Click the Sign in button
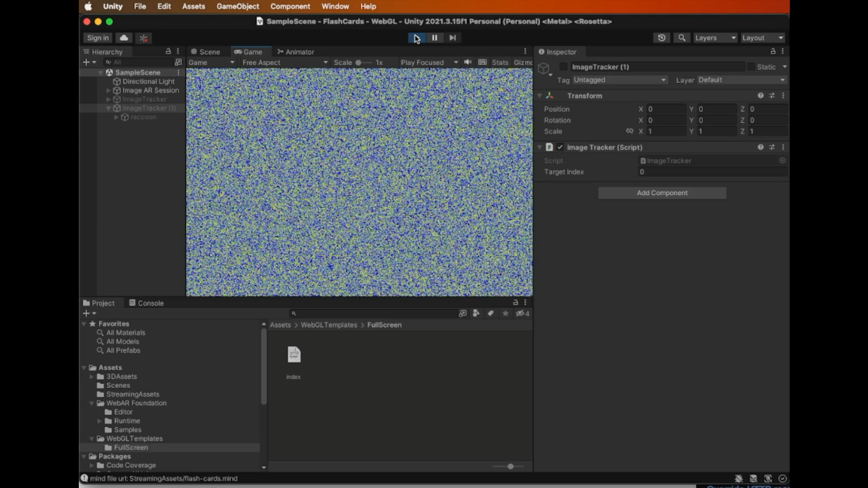Image resolution: width=868 pixels, height=488 pixels. pos(98,38)
